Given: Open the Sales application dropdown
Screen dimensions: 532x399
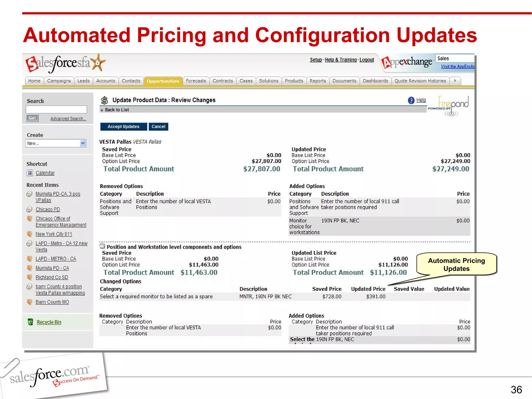Looking at the screenshot, I should coord(455,58).
